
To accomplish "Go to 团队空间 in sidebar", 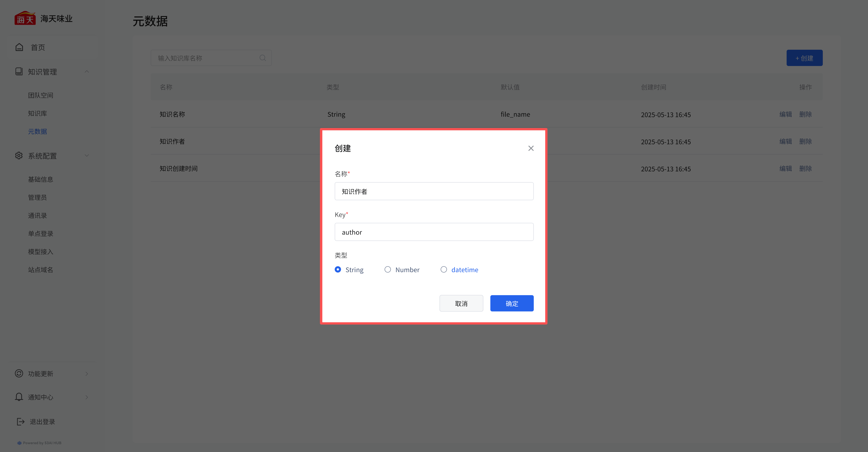I will click(40, 95).
